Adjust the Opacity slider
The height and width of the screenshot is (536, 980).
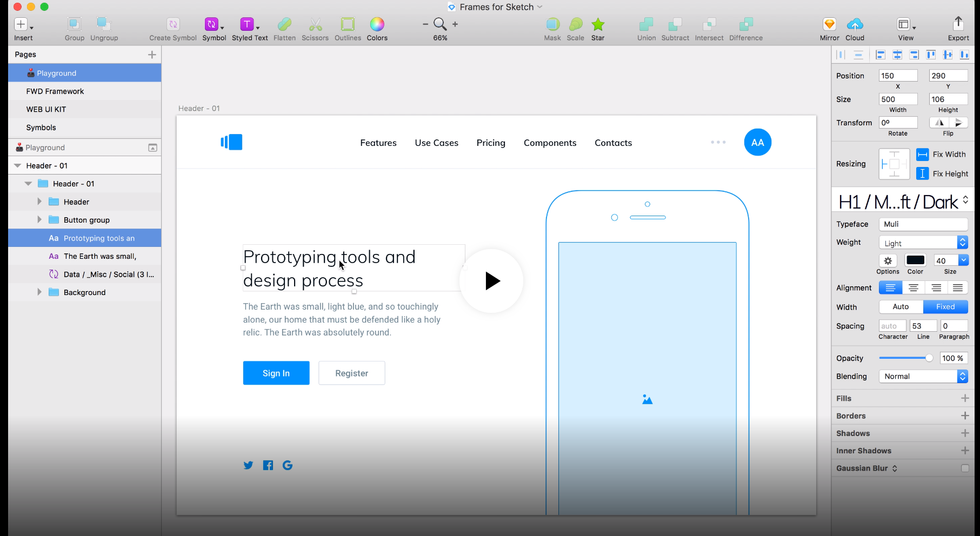pos(906,358)
